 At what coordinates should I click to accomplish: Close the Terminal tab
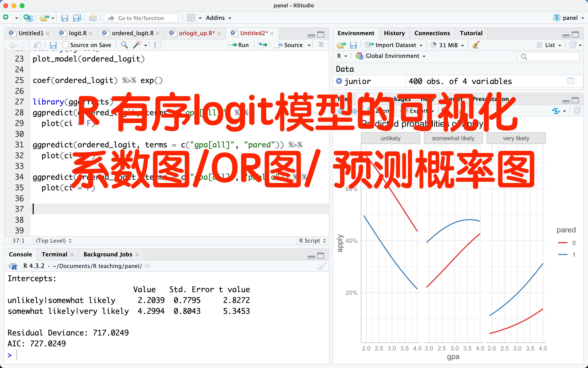pos(72,254)
